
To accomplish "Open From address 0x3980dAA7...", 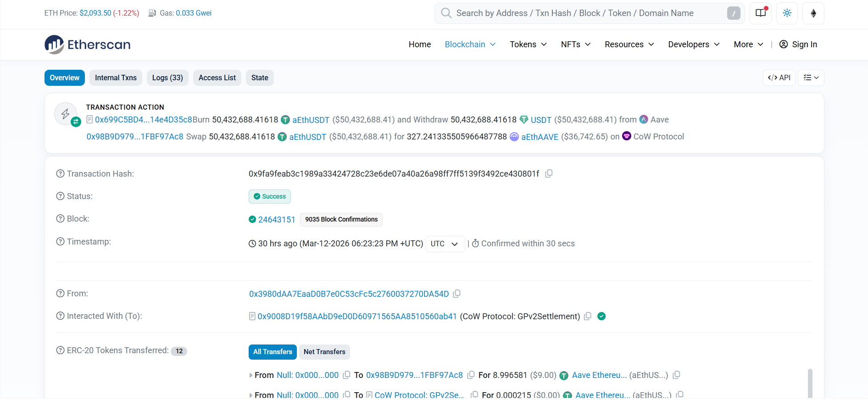I will point(349,294).
